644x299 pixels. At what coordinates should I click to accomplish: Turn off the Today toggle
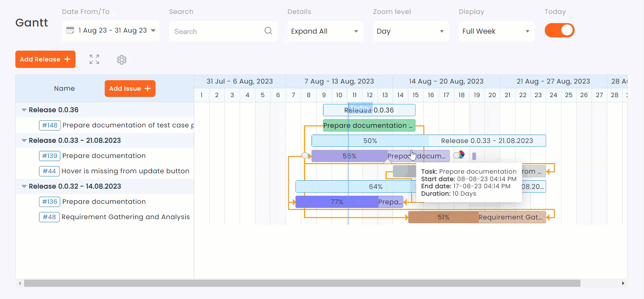(559, 30)
